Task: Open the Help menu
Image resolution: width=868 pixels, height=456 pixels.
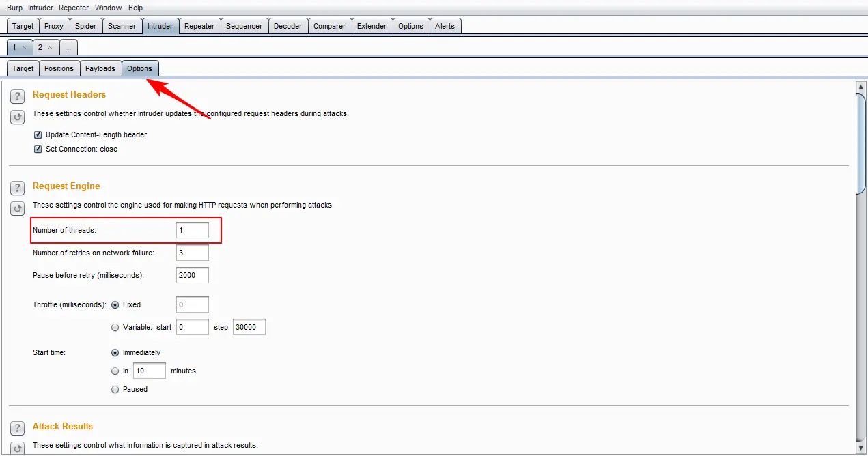Action: (x=135, y=8)
